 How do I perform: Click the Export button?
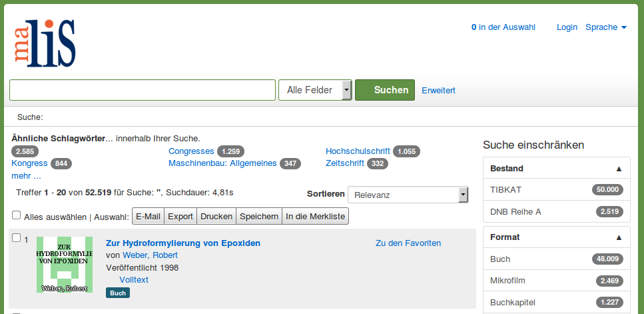coord(180,216)
